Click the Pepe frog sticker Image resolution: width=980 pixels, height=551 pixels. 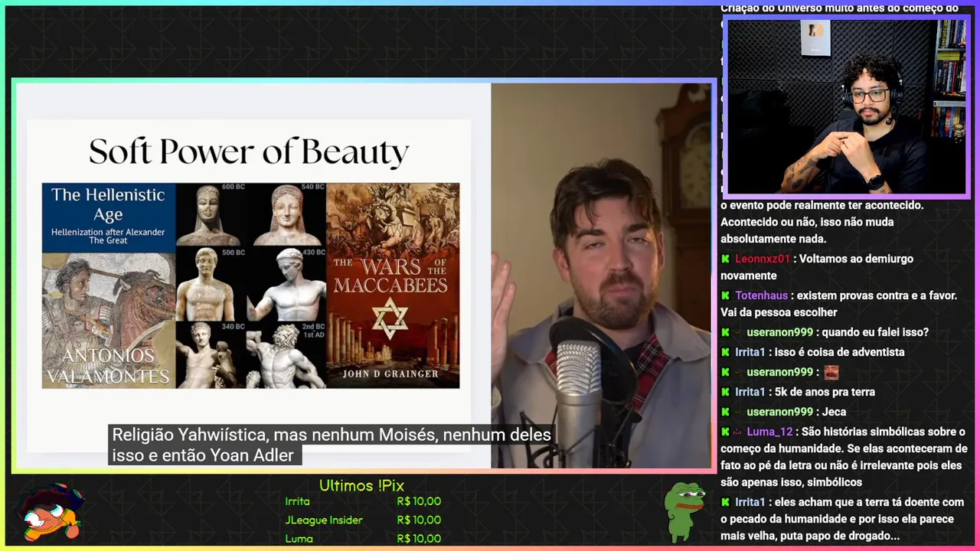(x=684, y=511)
